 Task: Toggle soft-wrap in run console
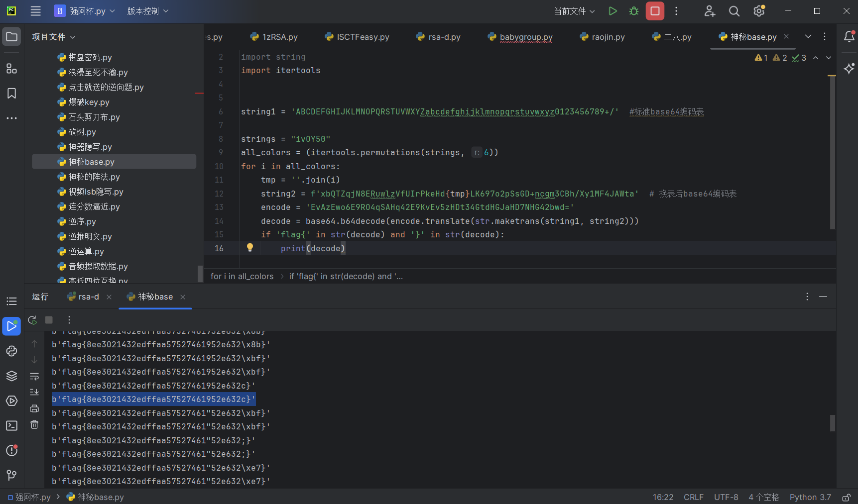coord(34,376)
